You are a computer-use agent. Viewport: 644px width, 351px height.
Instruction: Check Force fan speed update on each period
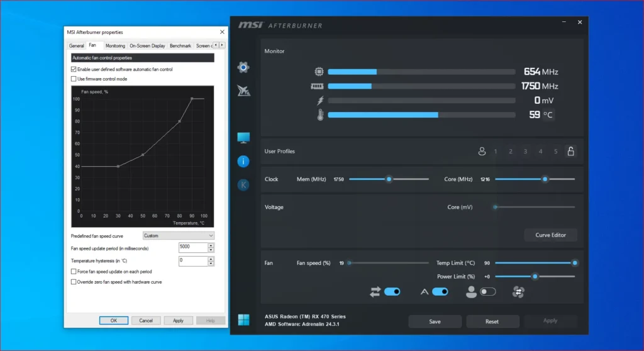(74, 272)
